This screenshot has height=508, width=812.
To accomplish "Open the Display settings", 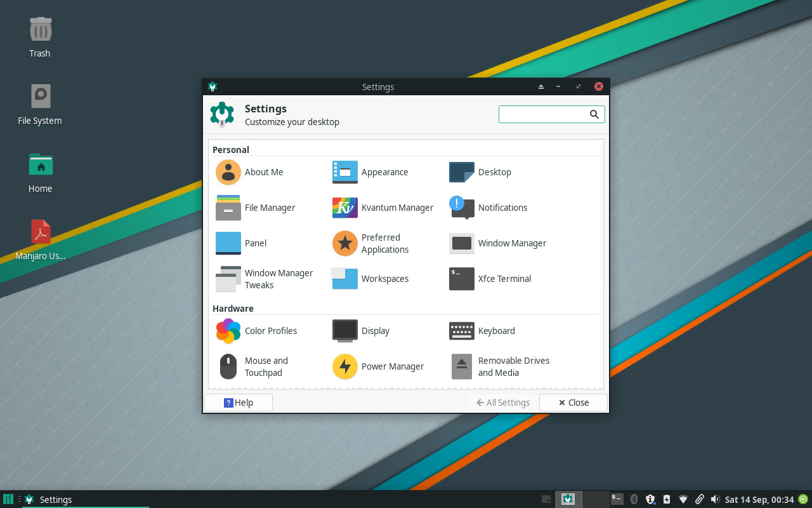I will coord(361,331).
